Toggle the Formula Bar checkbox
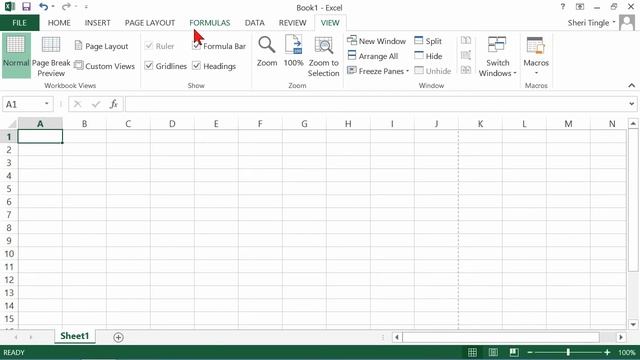This screenshot has width=640, height=360. point(196,46)
